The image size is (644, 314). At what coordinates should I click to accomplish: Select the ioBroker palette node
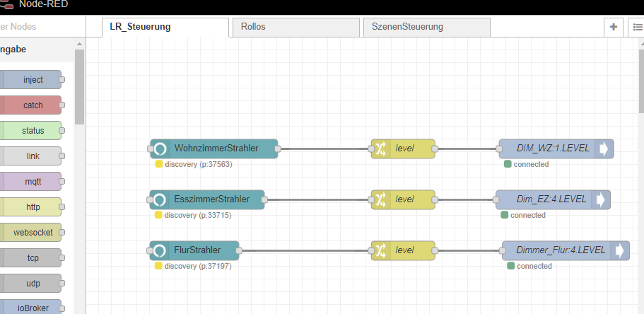(30, 308)
